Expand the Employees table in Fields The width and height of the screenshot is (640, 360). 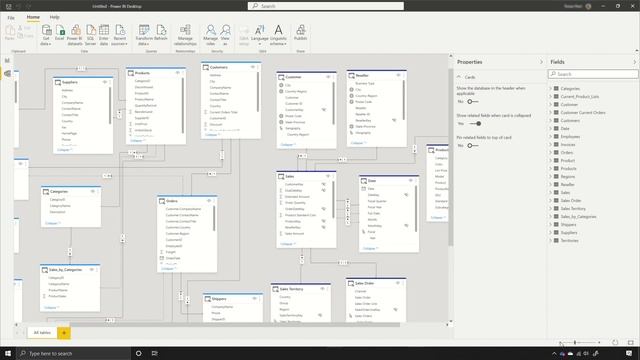tap(550, 137)
